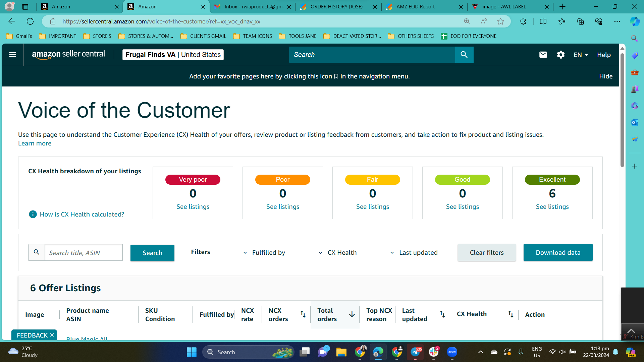Open the Edge Copilot sidebar icon
Screen dimensions: 644x362
point(635,21)
